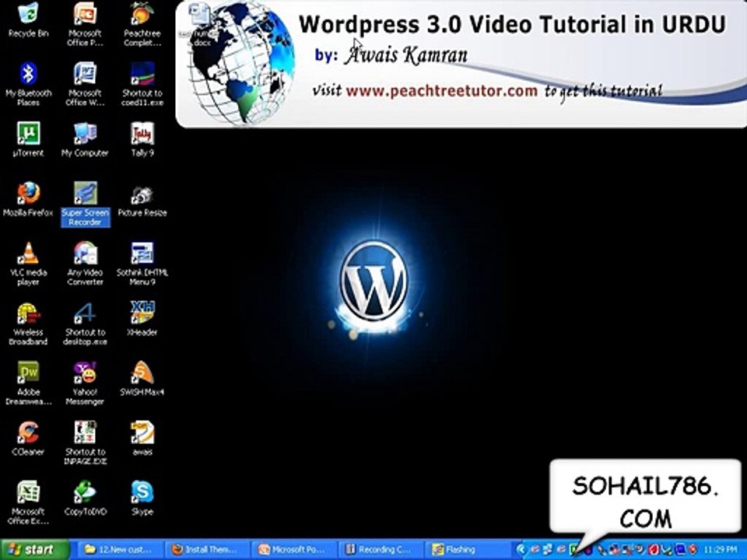The image size is (747, 560).
Task: Open My Computer icon
Action: [x=85, y=139]
